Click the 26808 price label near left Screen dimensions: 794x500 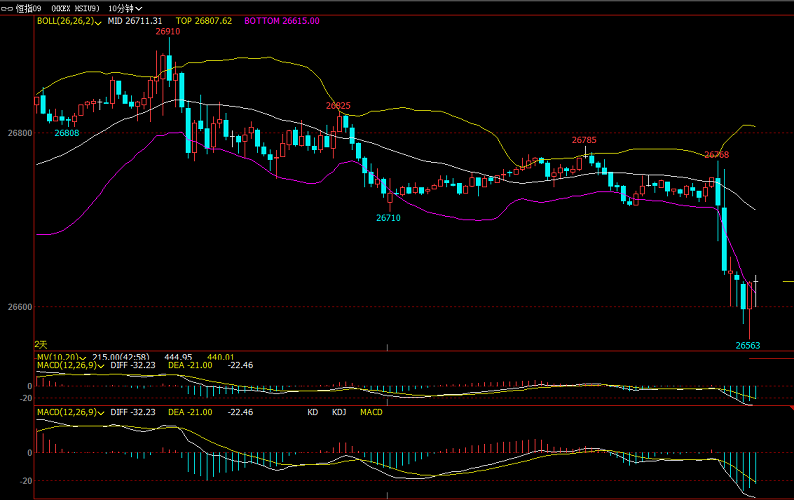(67, 133)
